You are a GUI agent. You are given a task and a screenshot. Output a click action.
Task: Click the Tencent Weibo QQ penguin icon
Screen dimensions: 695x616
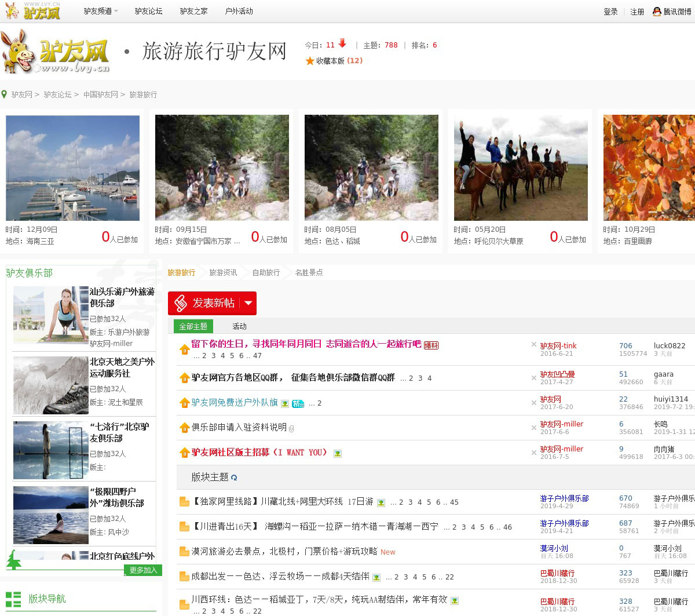click(x=657, y=12)
